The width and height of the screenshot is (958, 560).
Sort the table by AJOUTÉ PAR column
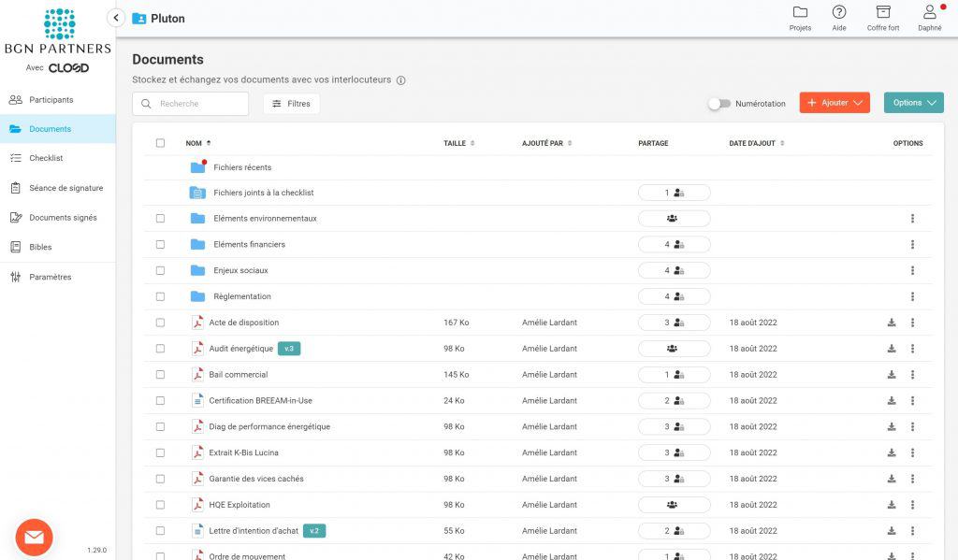point(546,143)
